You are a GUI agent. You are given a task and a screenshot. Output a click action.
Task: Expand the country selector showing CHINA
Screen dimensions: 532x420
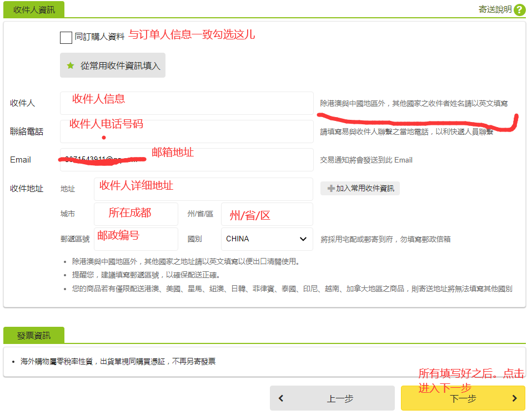(267, 239)
